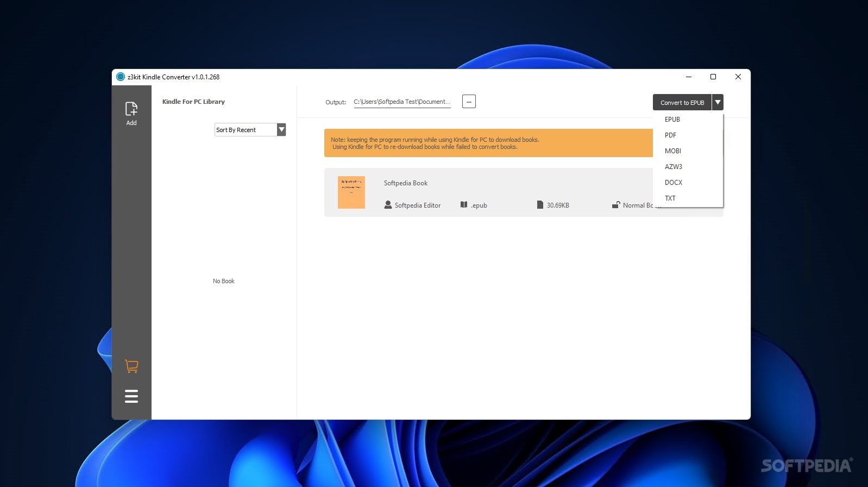The width and height of the screenshot is (868, 487).
Task: Click the .epub format label
Action: [479, 205]
